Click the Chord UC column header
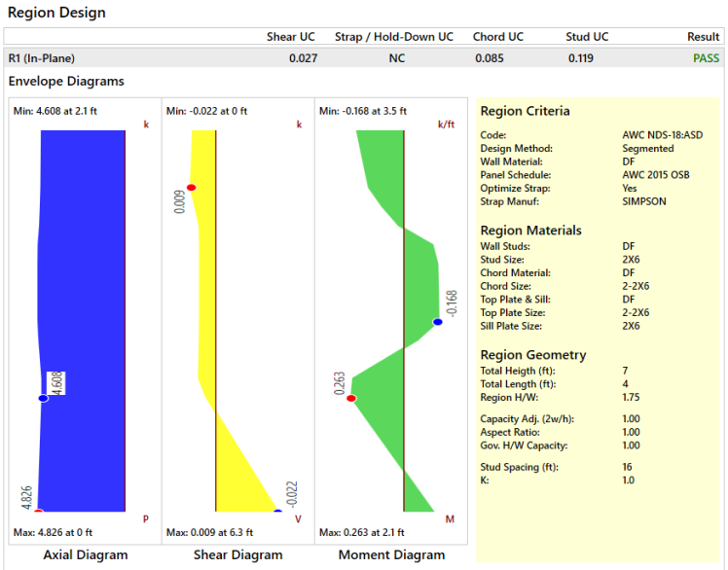The image size is (728, 570). pos(498,37)
